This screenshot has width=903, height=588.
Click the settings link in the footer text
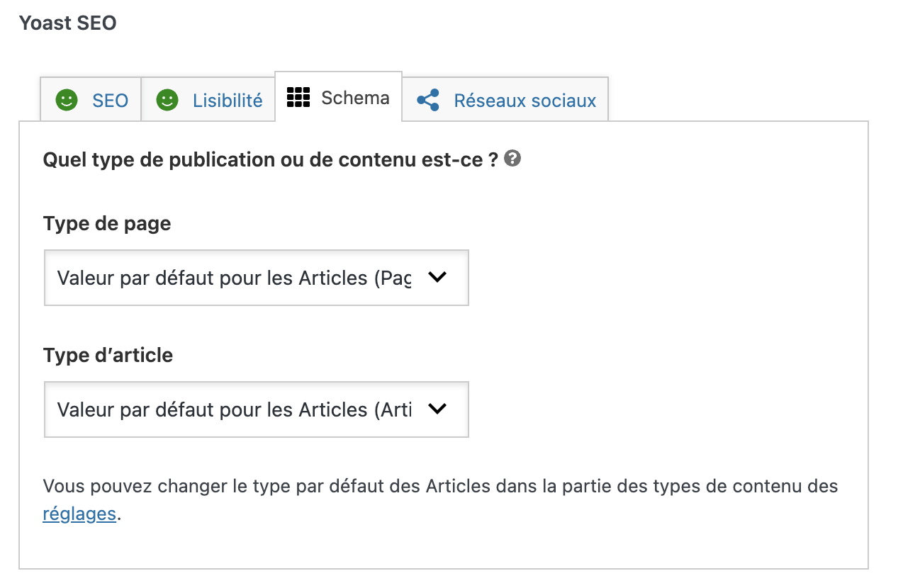79,514
